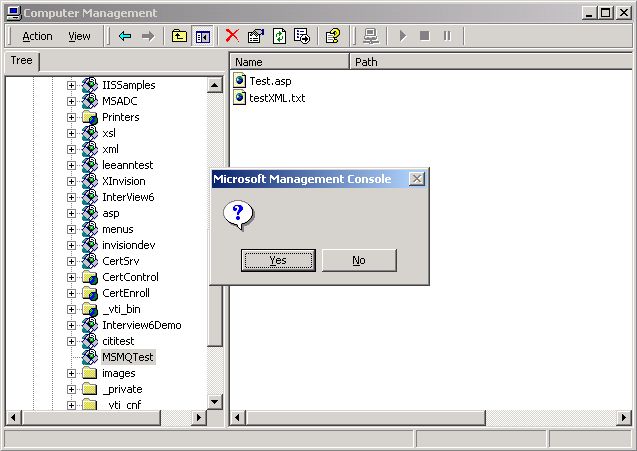Click the testXML.txt file icon
The image size is (637, 451).
[x=240, y=98]
